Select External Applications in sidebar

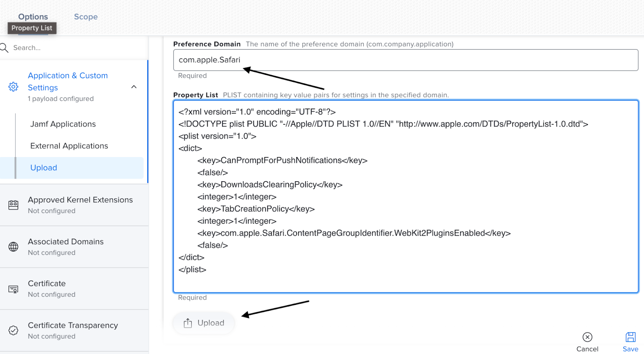pyautogui.click(x=69, y=146)
